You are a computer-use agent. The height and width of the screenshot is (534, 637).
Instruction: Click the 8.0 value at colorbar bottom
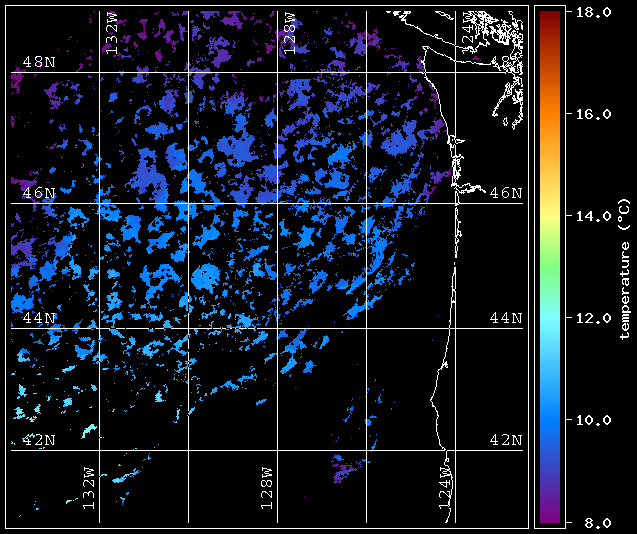[594, 522]
